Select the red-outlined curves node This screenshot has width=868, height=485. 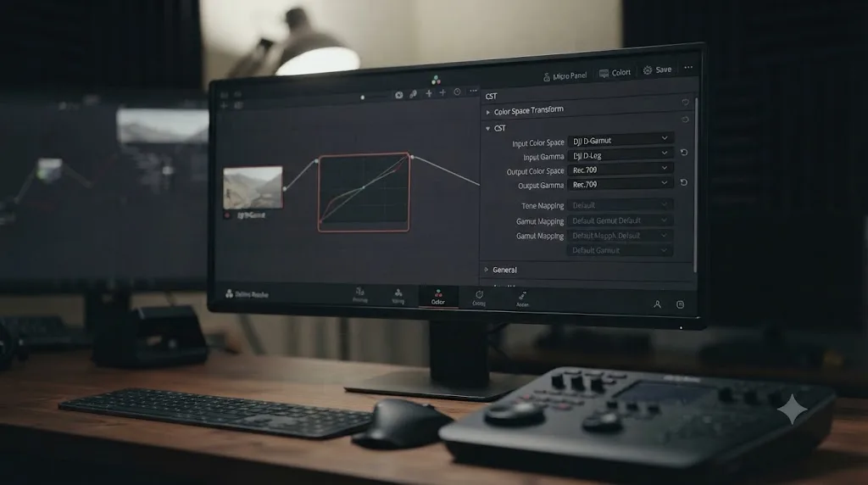click(364, 192)
